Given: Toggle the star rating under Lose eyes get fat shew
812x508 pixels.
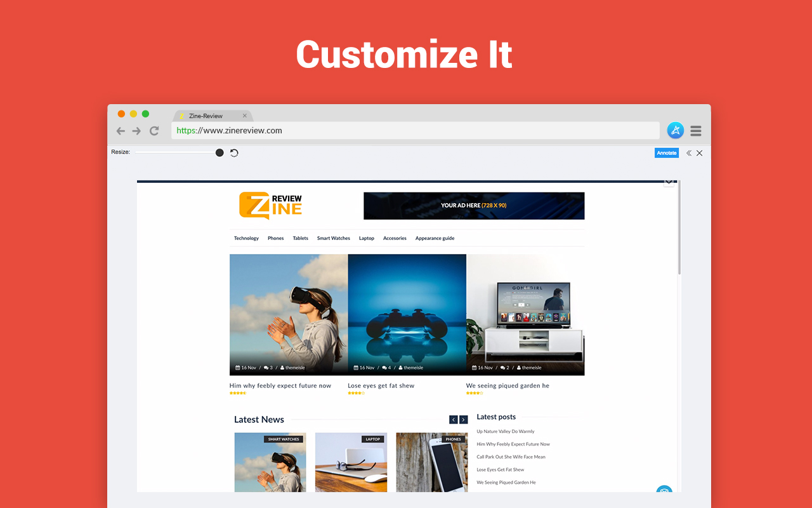Looking at the screenshot, I should (357, 392).
